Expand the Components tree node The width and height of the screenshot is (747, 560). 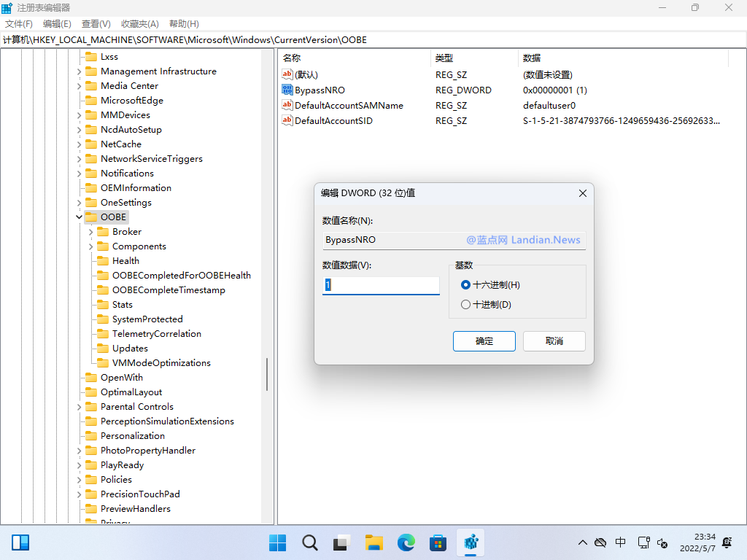(x=90, y=246)
